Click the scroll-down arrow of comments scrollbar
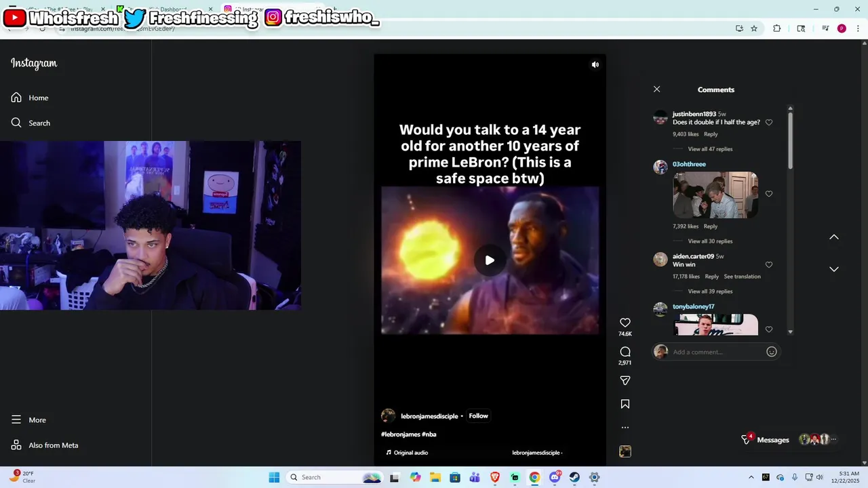The height and width of the screenshot is (488, 868). (x=790, y=332)
